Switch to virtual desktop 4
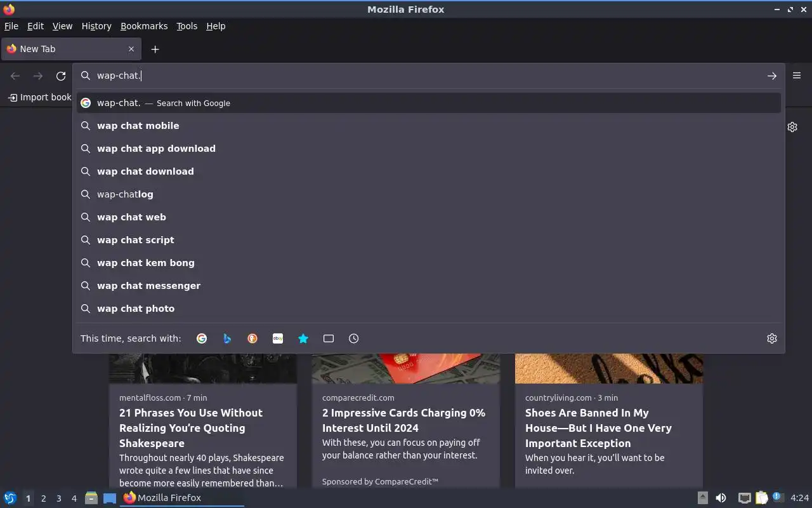The image size is (812, 508). pos(74,498)
